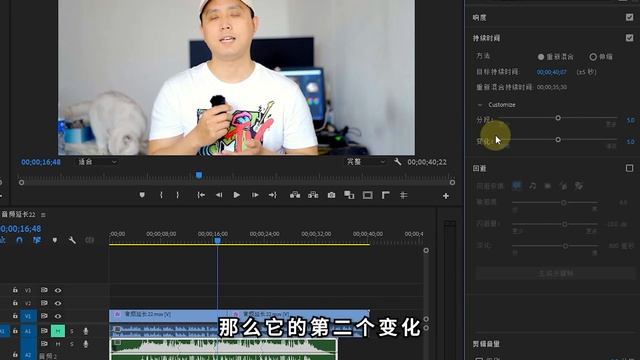Toggle lock on track A1

point(15,331)
